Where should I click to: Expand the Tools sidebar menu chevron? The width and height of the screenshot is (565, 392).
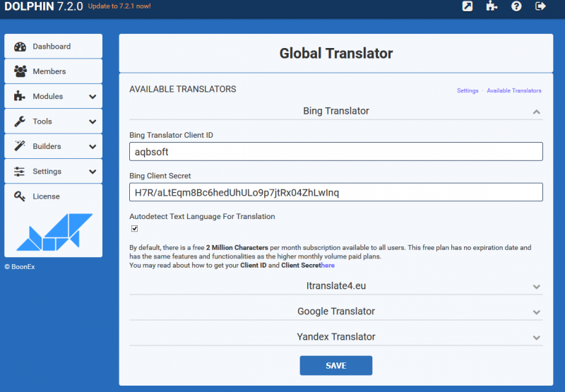93,121
